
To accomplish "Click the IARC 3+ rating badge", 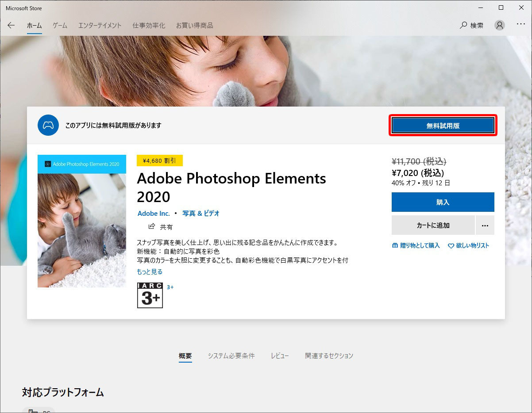I will [150, 295].
